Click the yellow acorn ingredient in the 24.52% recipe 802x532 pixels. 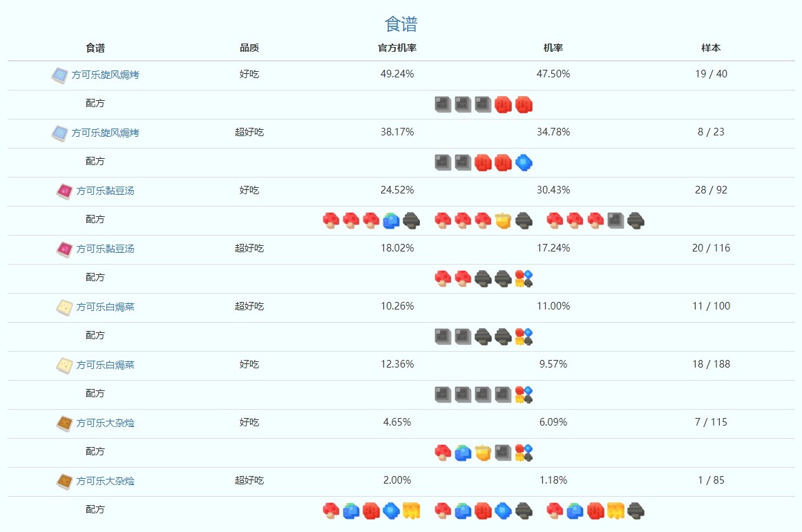tap(503, 221)
